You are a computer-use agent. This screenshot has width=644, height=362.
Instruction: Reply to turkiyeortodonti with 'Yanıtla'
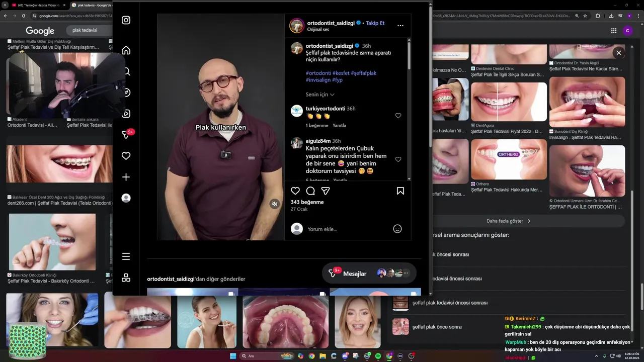(339, 125)
